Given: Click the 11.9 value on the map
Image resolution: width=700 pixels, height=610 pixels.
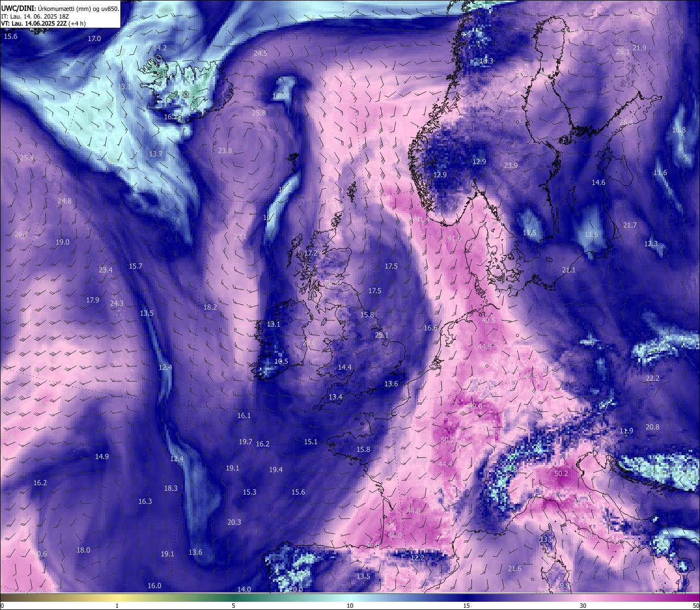Looking at the screenshot, I should [626, 431].
